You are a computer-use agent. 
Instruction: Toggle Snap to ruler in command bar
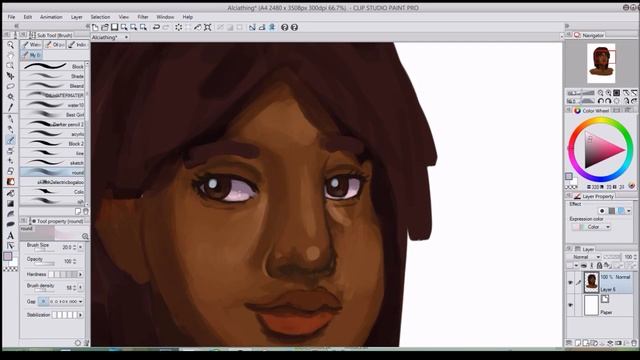coord(252,27)
